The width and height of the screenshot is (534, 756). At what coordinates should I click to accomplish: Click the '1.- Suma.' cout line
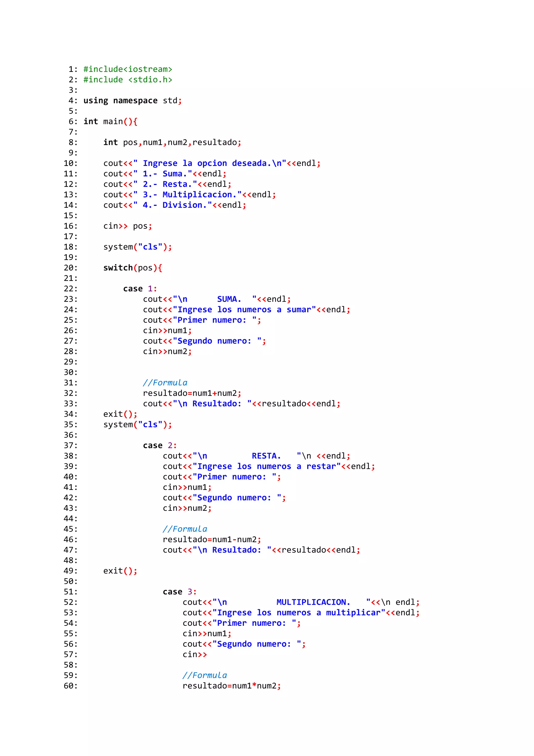(165, 174)
